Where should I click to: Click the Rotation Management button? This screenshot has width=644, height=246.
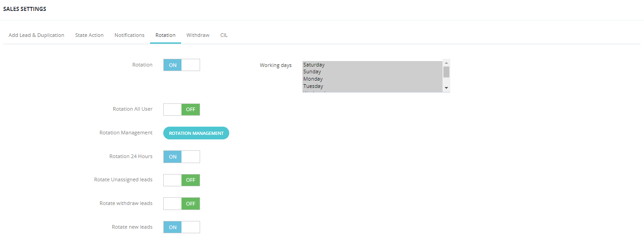point(196,133)
